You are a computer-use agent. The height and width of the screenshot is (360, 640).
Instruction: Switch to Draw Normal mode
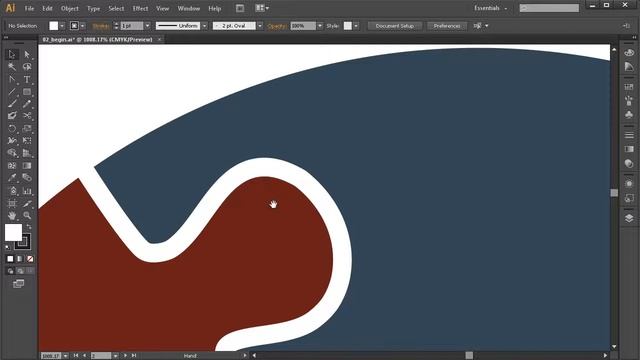pyautogui.click(x=10, y=271)
